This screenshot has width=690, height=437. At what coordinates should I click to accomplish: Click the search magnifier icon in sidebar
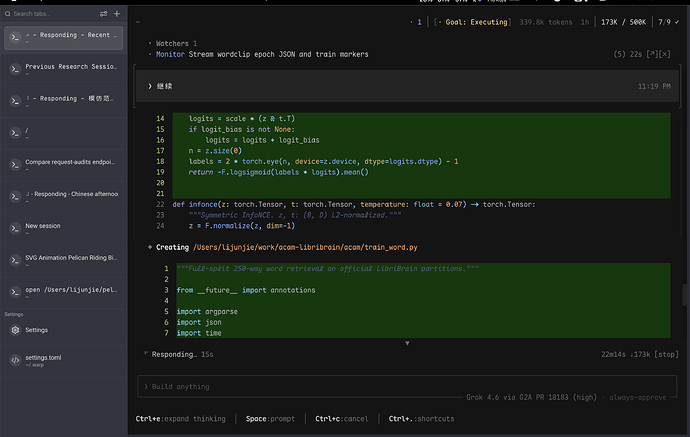7,14
